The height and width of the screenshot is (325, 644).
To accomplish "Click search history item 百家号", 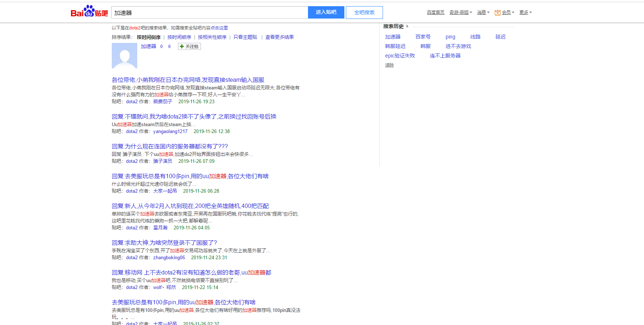I will [423, 37].
